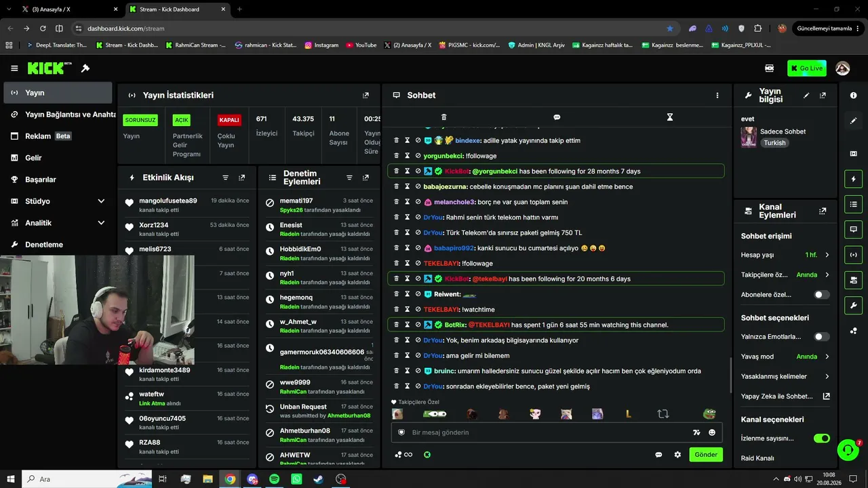
Task: Open Yavaş mod setting chevron
Action: click(x=827, y=357)
